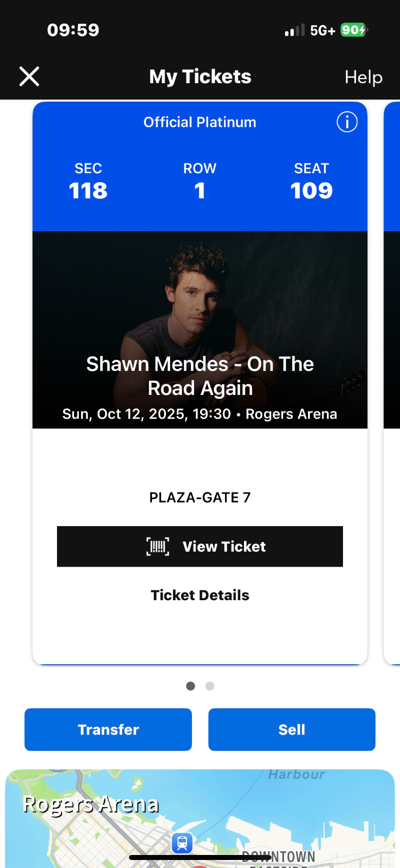Select the second ticket page dot
This screenshot has width=400, height=868.
[x=210, y=686]
